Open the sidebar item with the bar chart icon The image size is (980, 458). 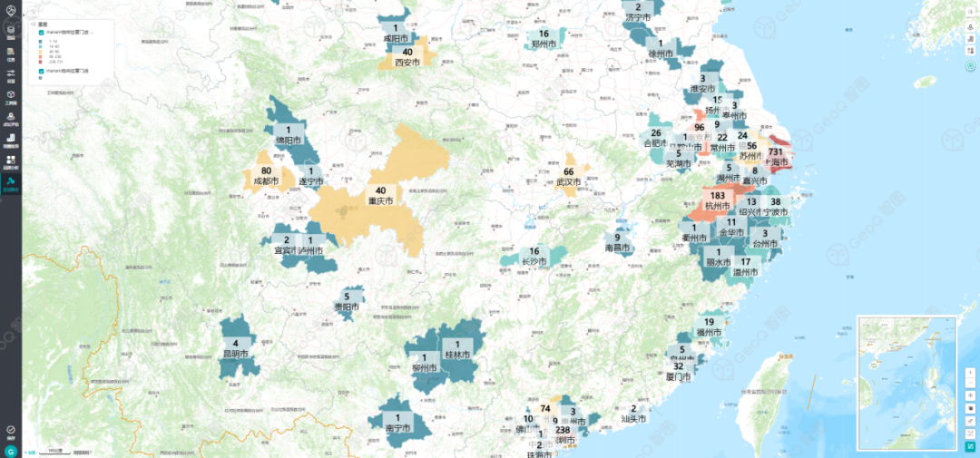[11, 140]
